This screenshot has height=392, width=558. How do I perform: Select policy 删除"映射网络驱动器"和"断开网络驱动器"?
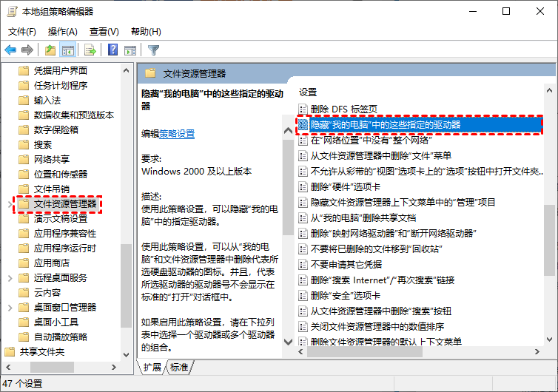coord(393,233)
